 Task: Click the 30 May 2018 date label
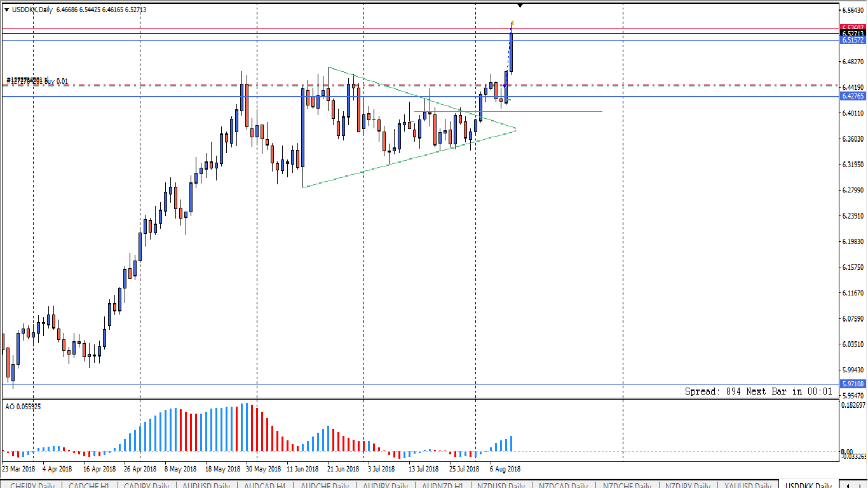264,469
